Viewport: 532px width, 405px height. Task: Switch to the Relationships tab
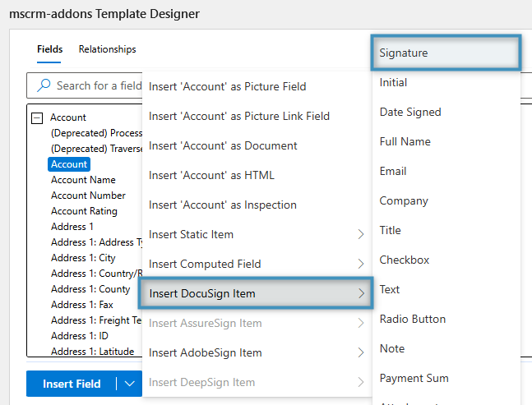[107, 49]
